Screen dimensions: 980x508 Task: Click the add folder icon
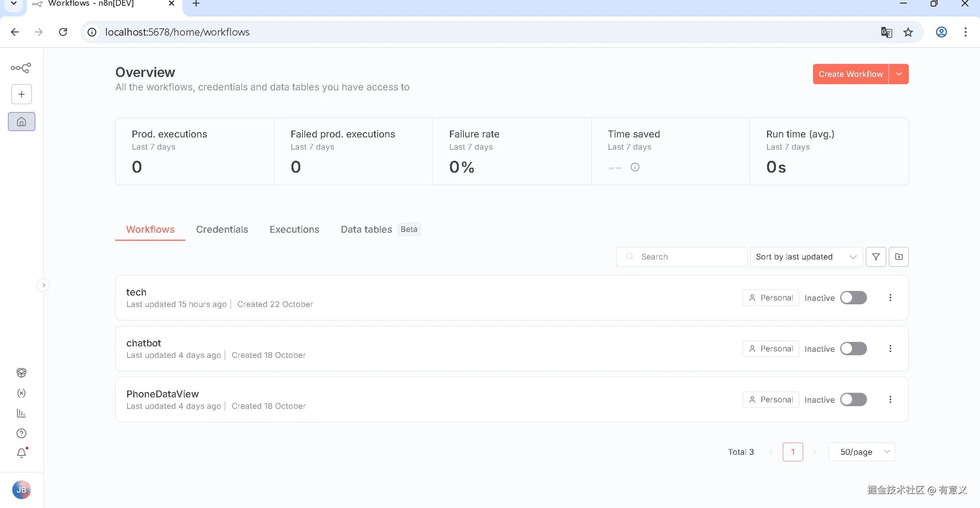(899, 257)
